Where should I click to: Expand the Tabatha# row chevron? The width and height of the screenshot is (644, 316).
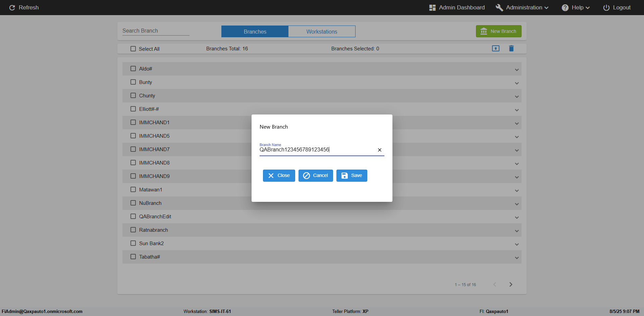click(x=517, y=258)
